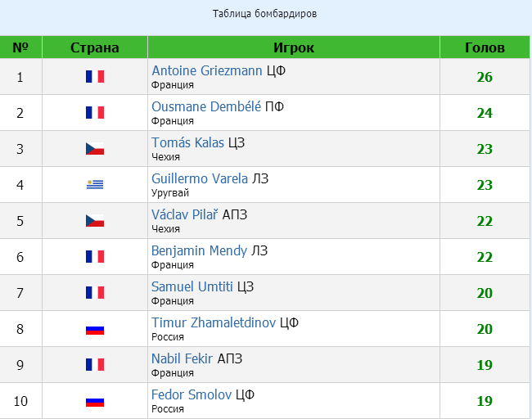Select the Guillermo Varela link

point(200,178)
